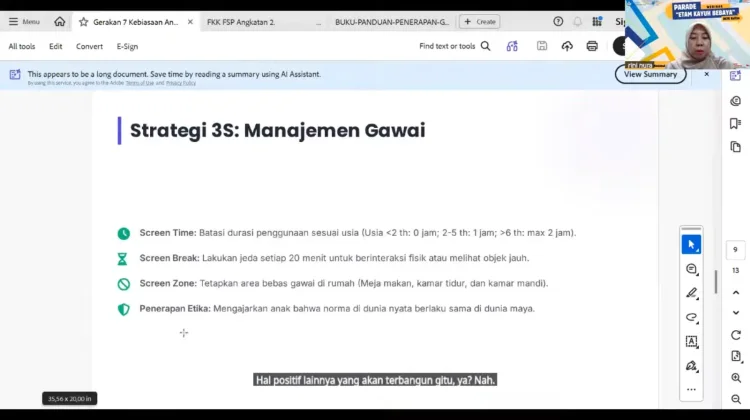Select the Fill and sign pen tool
This screenshot has width=750, height=420.
[x=691, y=366]
